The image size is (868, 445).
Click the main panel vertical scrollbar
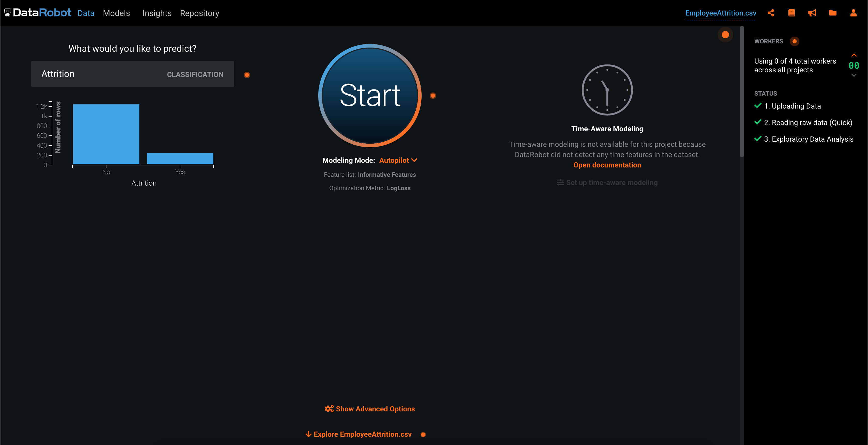(742, 92)
